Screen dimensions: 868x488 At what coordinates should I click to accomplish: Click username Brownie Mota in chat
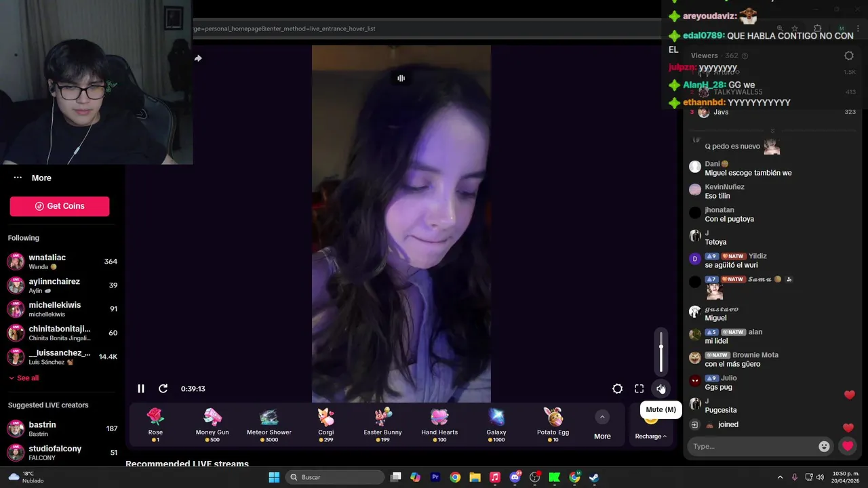[755, 355]
